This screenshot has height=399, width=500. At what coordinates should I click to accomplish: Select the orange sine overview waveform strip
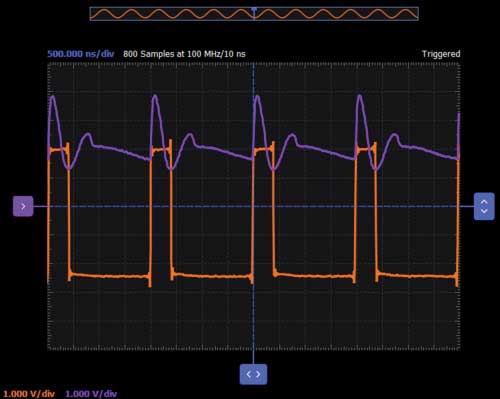(x=254, y=14)
